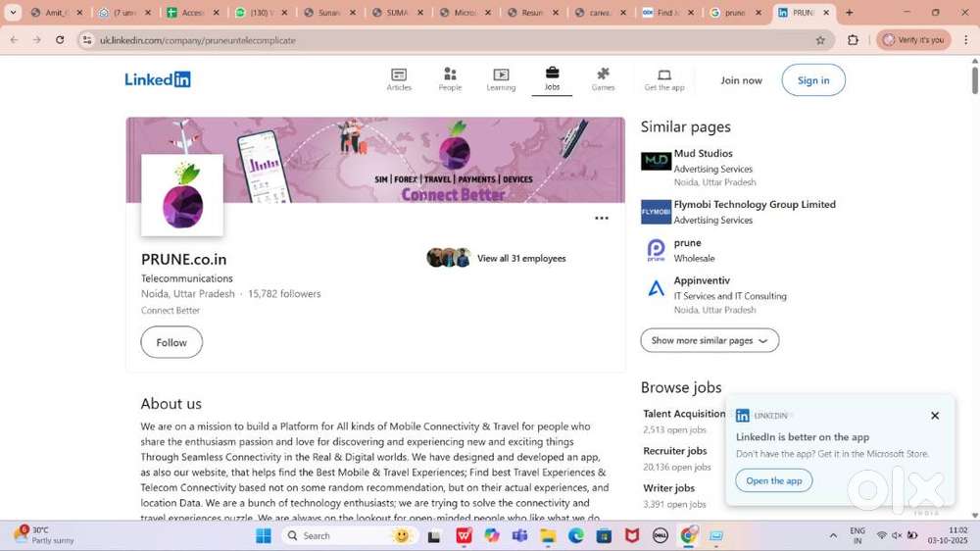Open the Games puzzle icon
This screenshot has height=551, width=980.
(603, 75)
